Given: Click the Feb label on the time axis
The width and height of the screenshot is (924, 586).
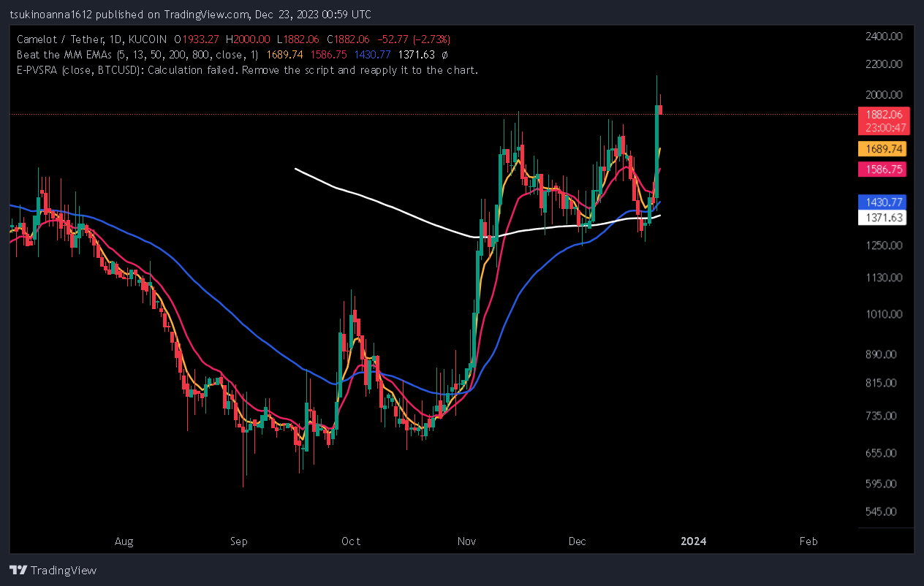Looking at the screenshot, I should (808, 541).
